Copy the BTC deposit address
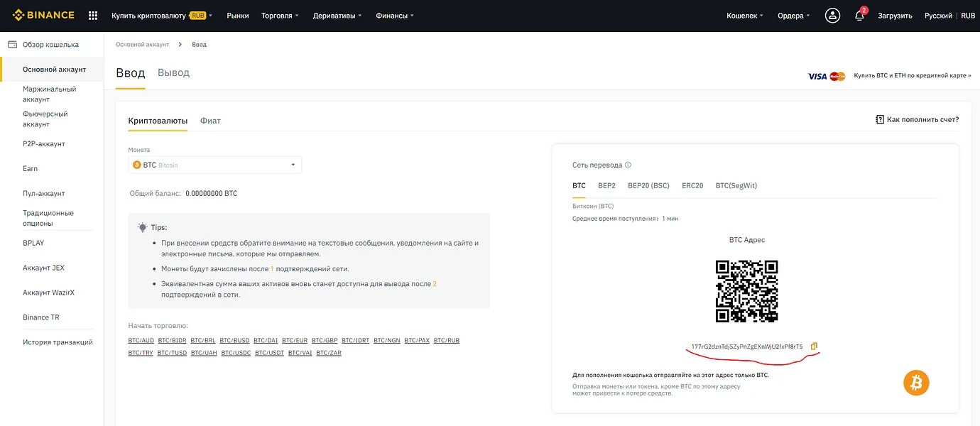This screenshot has height=426, width=980. (815, 346)
